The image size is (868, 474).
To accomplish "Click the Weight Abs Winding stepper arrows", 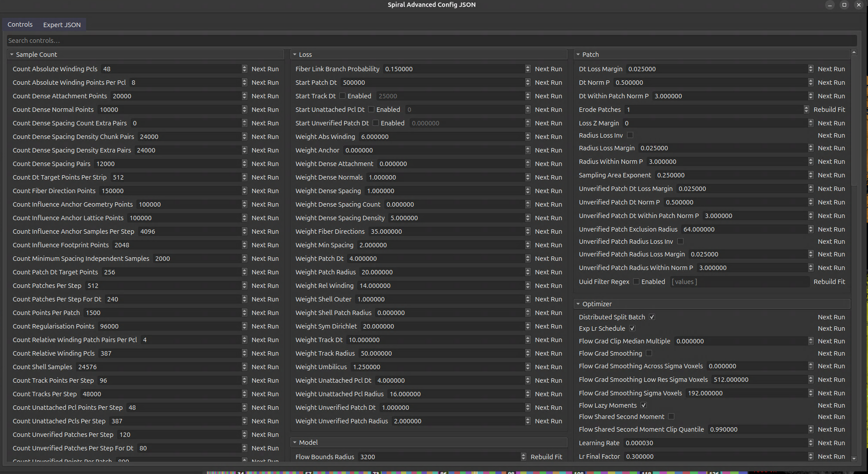I will (x=528, y=136).
